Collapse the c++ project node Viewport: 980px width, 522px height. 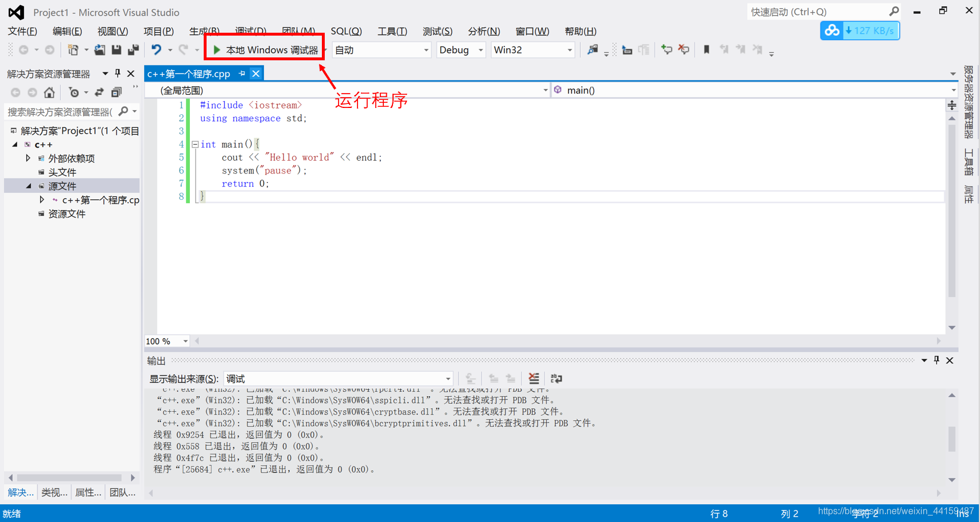click(15, 145)
